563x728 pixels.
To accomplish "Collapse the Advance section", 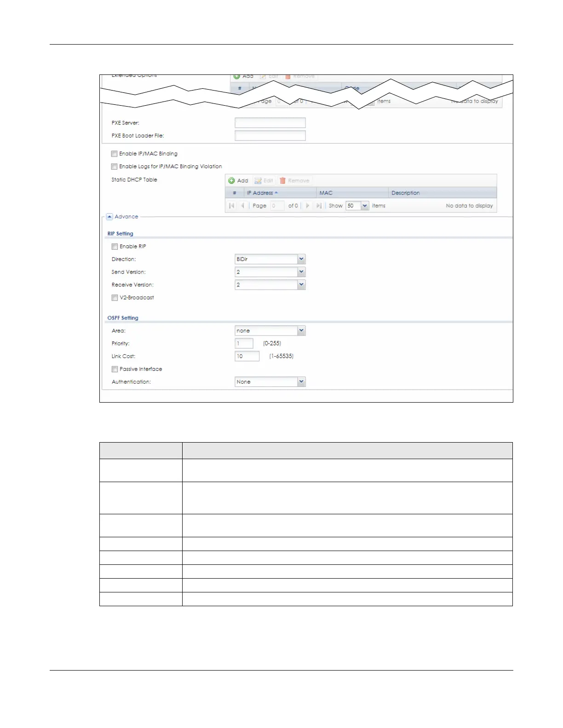I will click(x=109, y=217).
